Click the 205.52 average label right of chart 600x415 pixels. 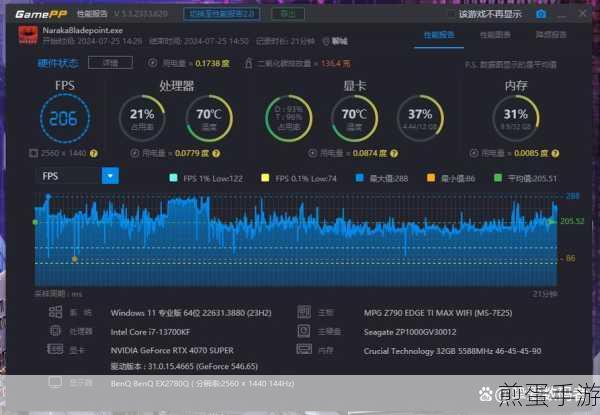pos(572,221)
